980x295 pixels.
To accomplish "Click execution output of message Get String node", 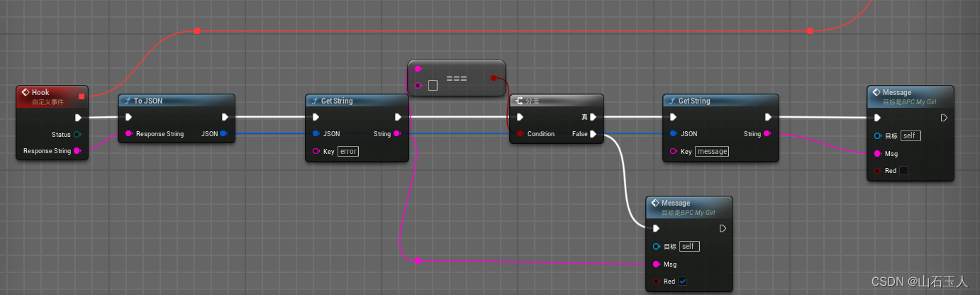I will tap(768, 117).
